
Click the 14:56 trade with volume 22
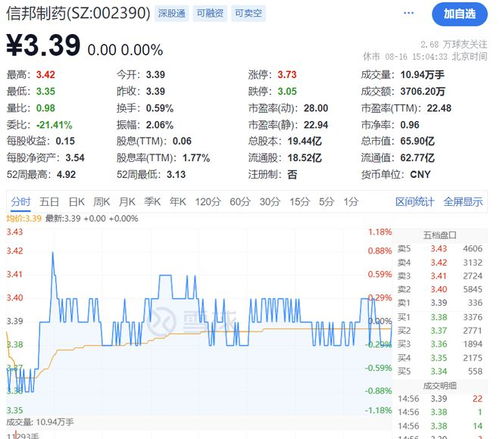click(440, 399)
